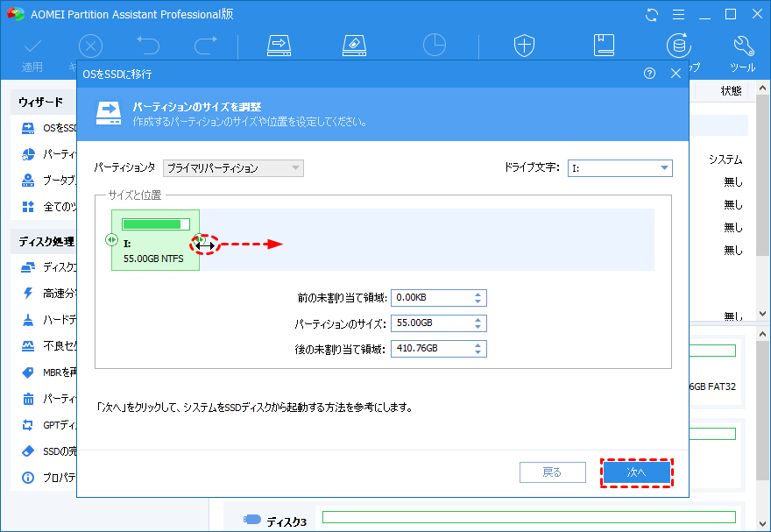Click the ディスク処理 section header
The image size is (771, 532).
tap(46, 241)
